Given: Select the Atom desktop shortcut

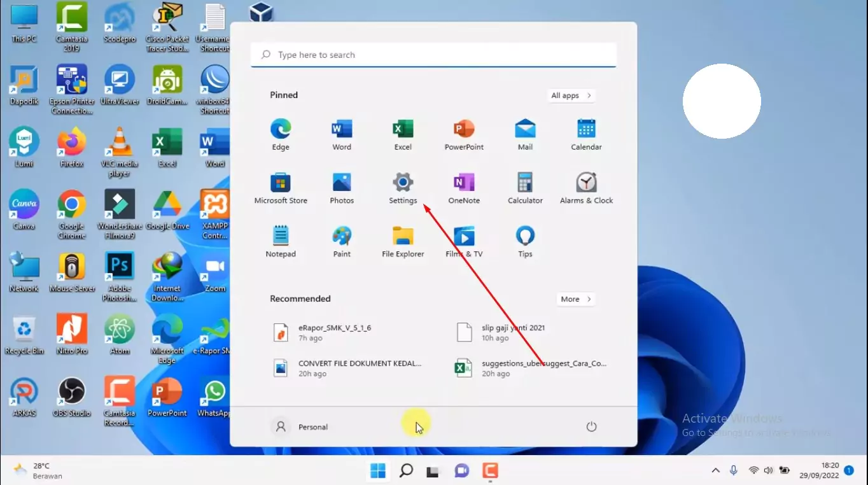Looking at the screenshot, I should [x=120, y=335].
